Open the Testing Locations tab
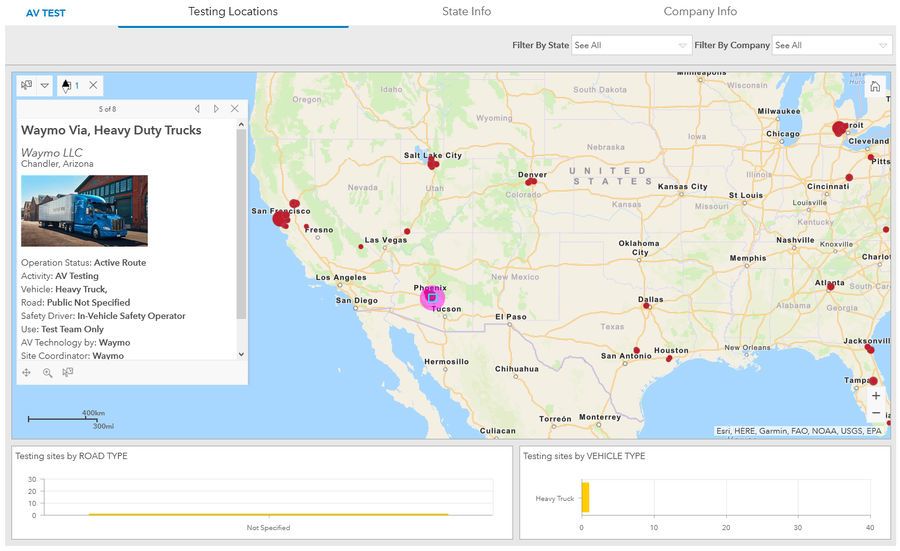The image size is (900, 551). [233, 11]
